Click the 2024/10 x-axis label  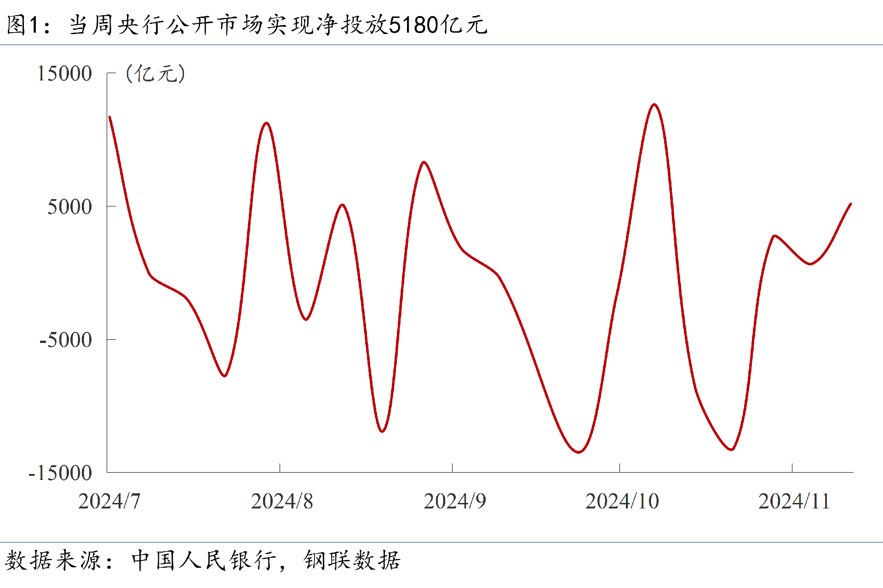[622, 501]
